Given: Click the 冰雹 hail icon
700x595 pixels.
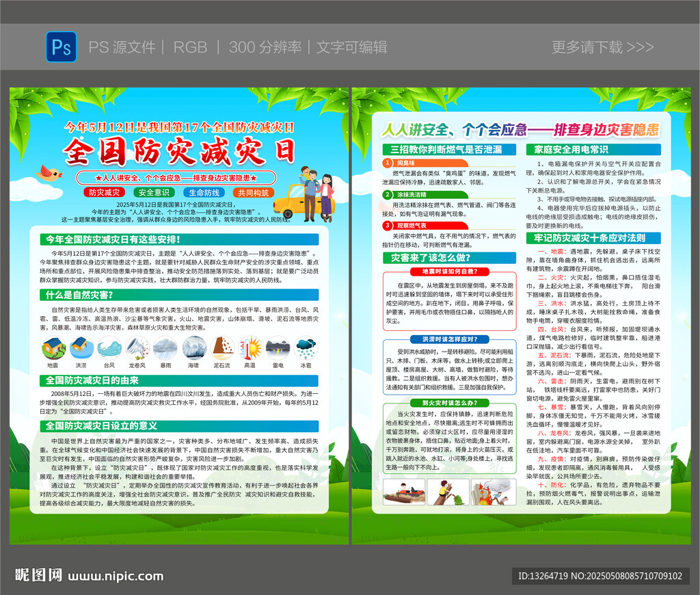Looking at the screenshot, I should [306, 348].
